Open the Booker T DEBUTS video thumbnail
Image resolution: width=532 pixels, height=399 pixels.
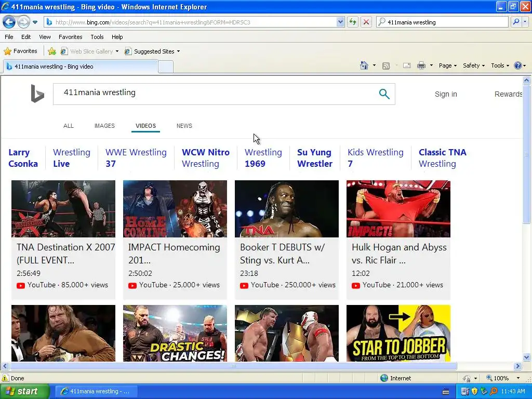tap(287, 209)
